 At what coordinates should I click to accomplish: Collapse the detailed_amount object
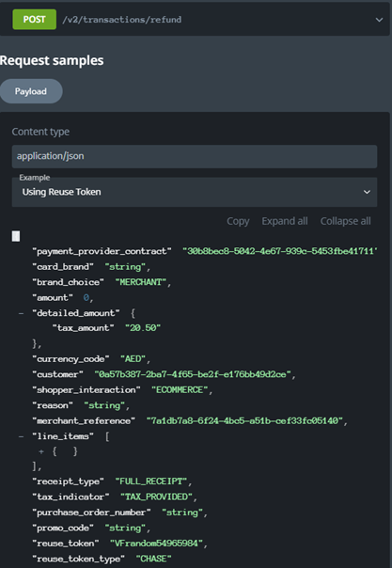tap(21, 313)
